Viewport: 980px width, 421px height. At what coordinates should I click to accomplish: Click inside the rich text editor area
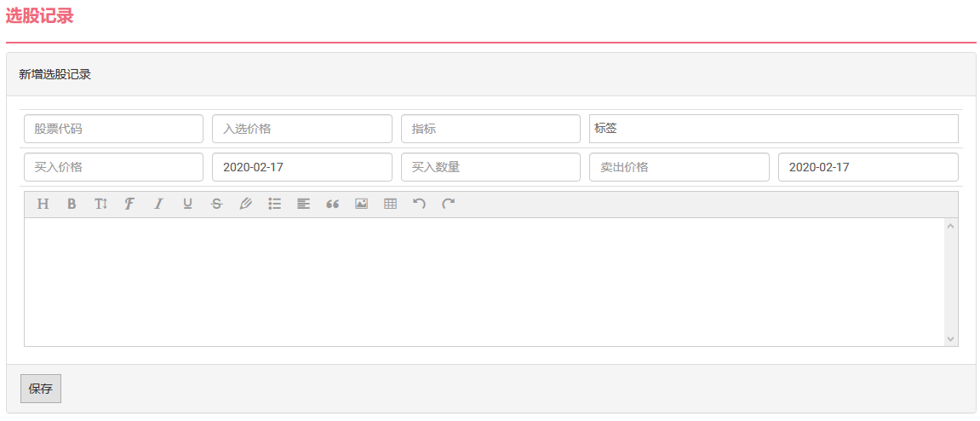coord(484,281)
